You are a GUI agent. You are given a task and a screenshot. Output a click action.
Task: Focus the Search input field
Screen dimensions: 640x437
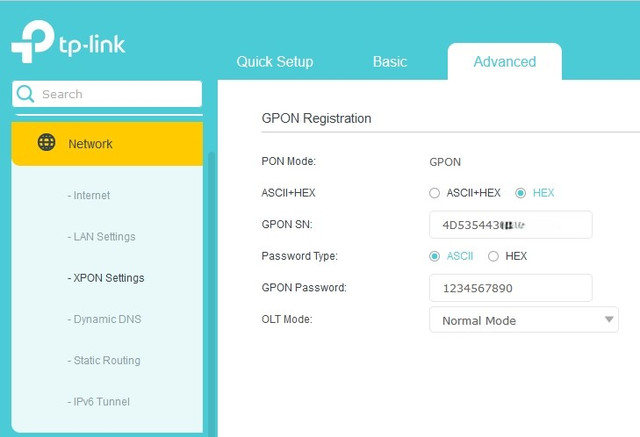click(107, 94)
